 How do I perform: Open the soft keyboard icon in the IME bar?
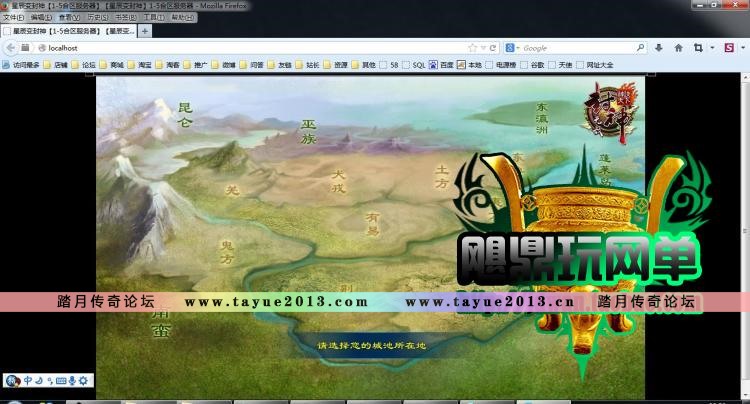point(61,381)
